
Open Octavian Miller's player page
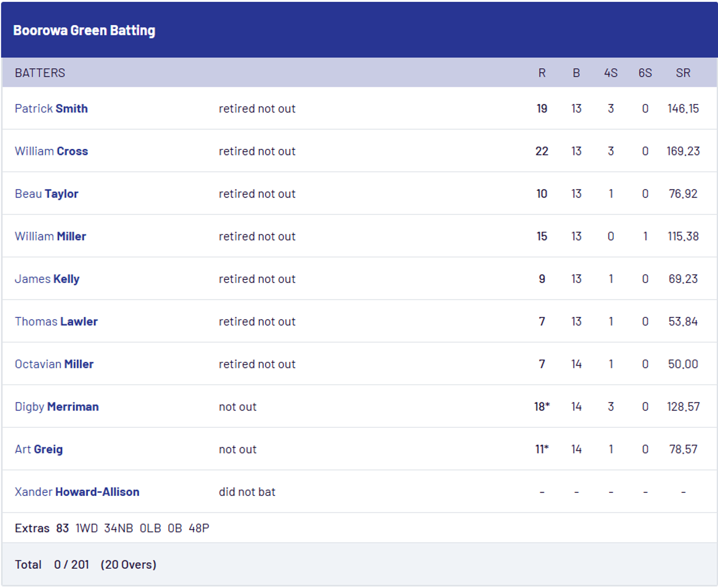54,364
